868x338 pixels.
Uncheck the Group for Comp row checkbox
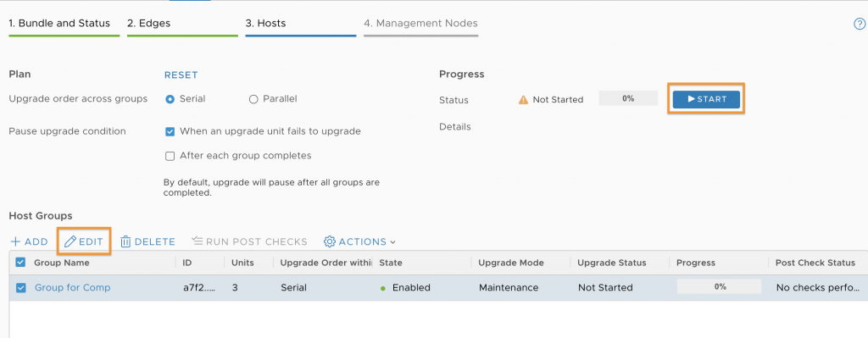coord(20,288)
